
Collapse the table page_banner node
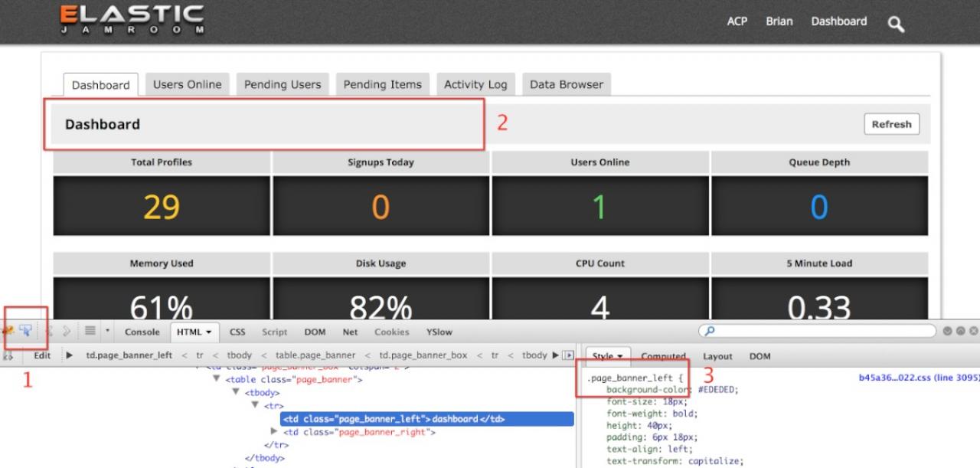[217, 379]
